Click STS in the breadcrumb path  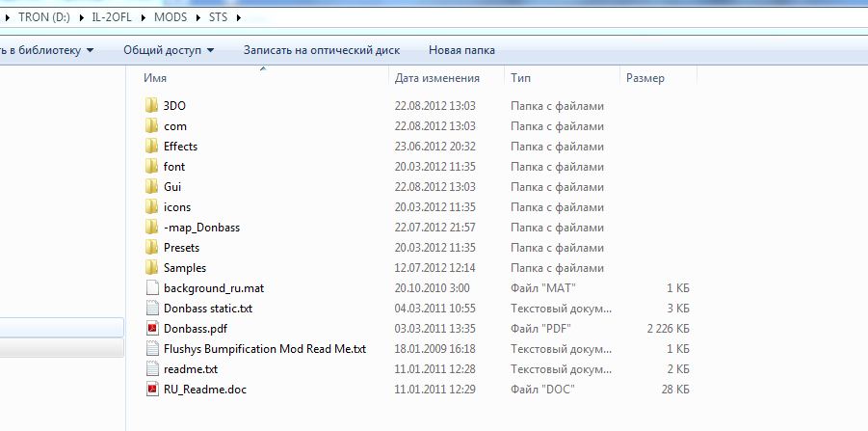click(x=218, y=17)
